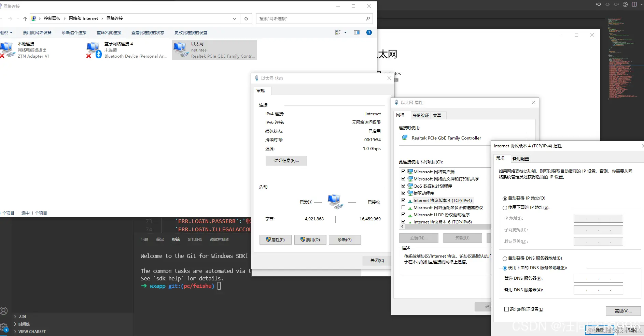Open the address bar history dropdown arrow
Viewport: 644px width, 336px height.
235,19
